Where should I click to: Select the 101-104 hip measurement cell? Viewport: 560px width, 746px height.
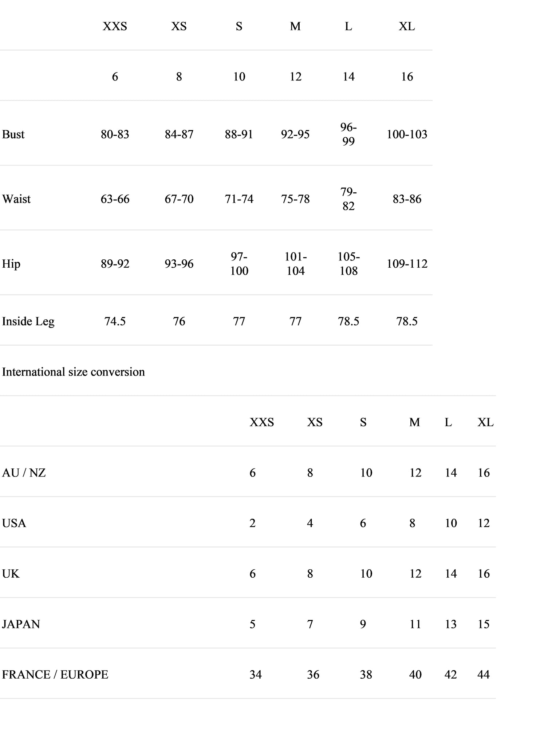295,264
